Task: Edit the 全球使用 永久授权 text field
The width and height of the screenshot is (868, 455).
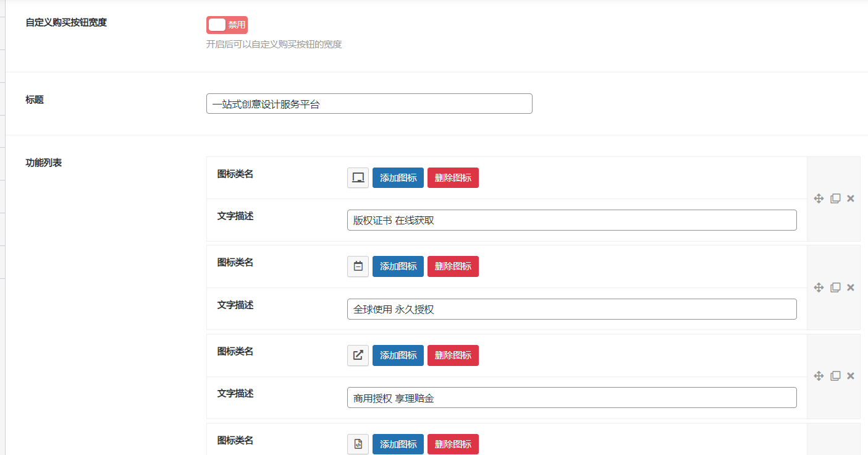Action: (571, 309)
